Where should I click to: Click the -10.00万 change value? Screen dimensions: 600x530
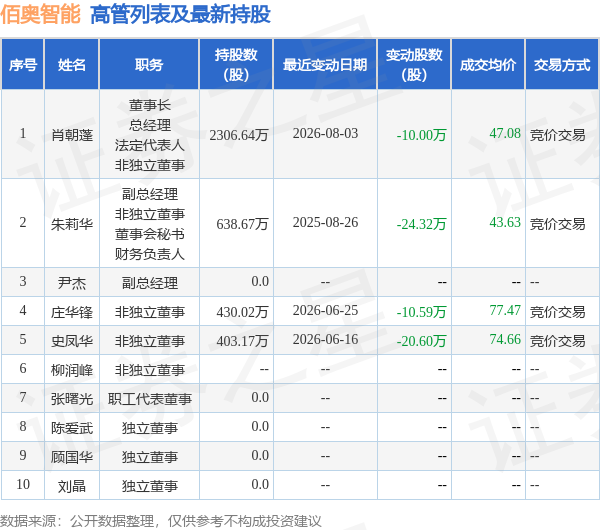421,135
